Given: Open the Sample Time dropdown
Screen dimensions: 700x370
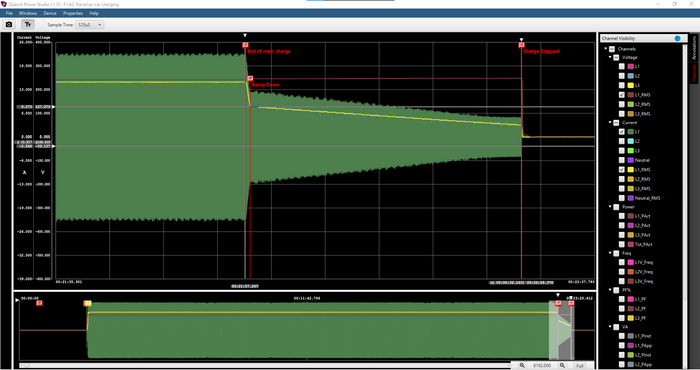Looking at the screenshot, I should (90, 25).
